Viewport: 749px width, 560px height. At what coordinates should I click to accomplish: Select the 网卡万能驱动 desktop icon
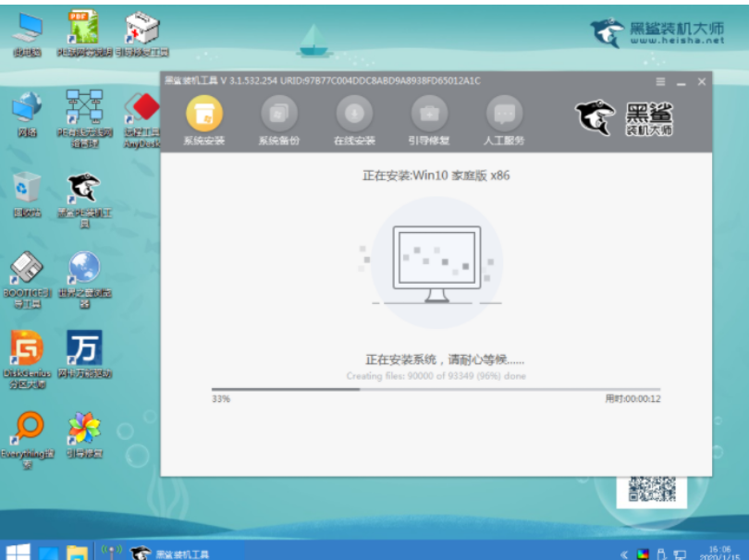click(x=84, y=354)
